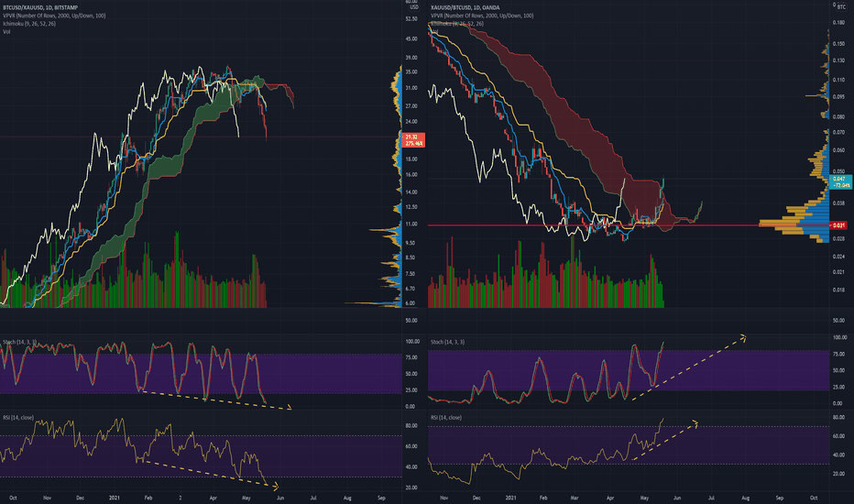This screenshot has width=854, height=504.
Task: Click the 0.050 price scale value
Action: (838, 171)
